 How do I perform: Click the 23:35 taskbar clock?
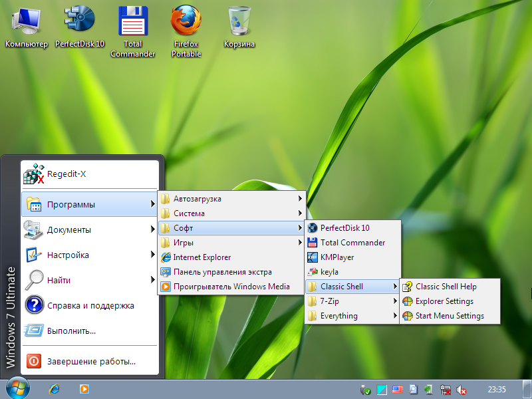pos(497,390)
